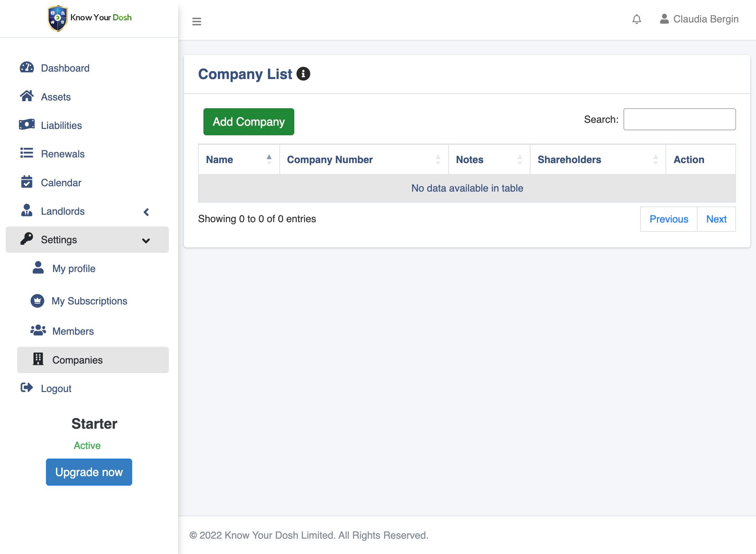Open My Subscriptions menu item

89,301
